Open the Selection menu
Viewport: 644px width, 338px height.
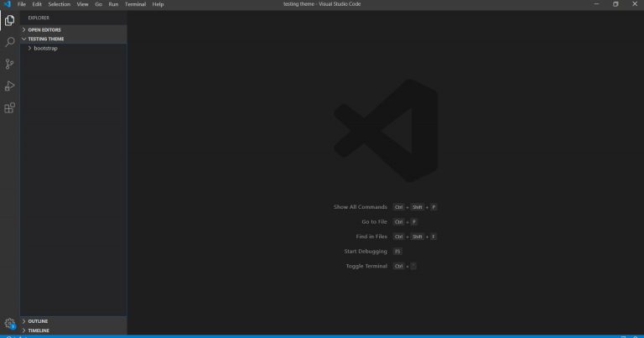pyautogui.click(x=59, y=4)
